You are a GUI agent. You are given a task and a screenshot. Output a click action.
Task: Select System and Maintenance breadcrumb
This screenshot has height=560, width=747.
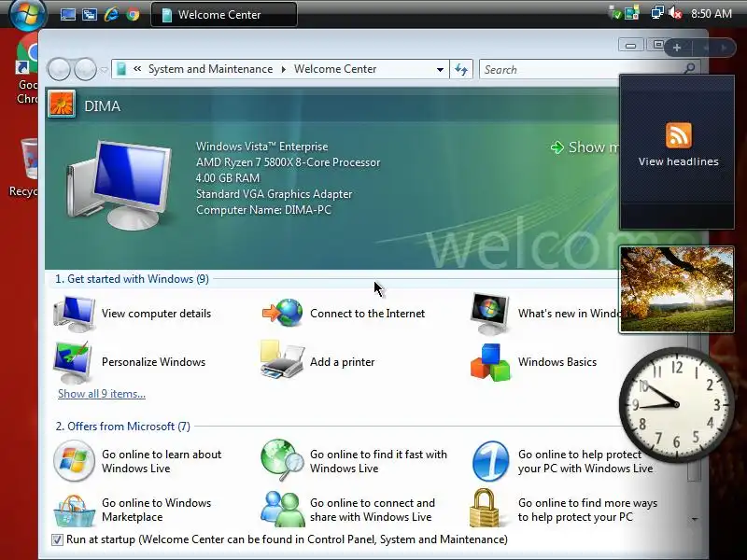pyautogui.click(x=210, y=69)
